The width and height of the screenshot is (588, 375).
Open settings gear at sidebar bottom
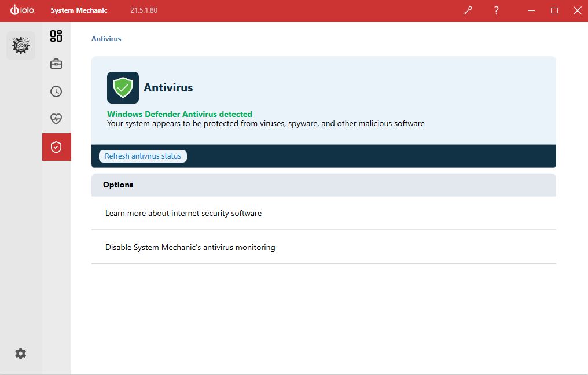21,354
